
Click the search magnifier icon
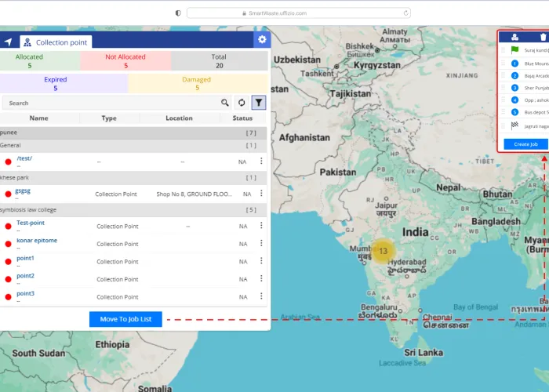225,103
